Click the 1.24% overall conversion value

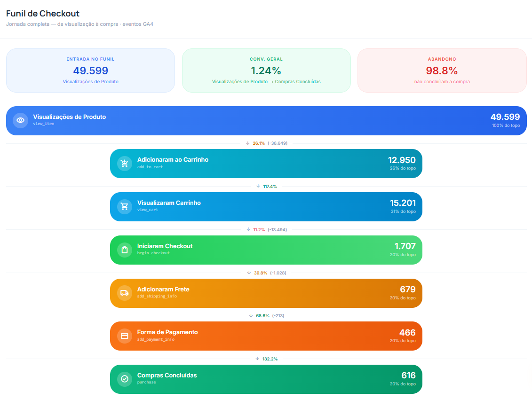pyautogui.click(x=266, y=70)
